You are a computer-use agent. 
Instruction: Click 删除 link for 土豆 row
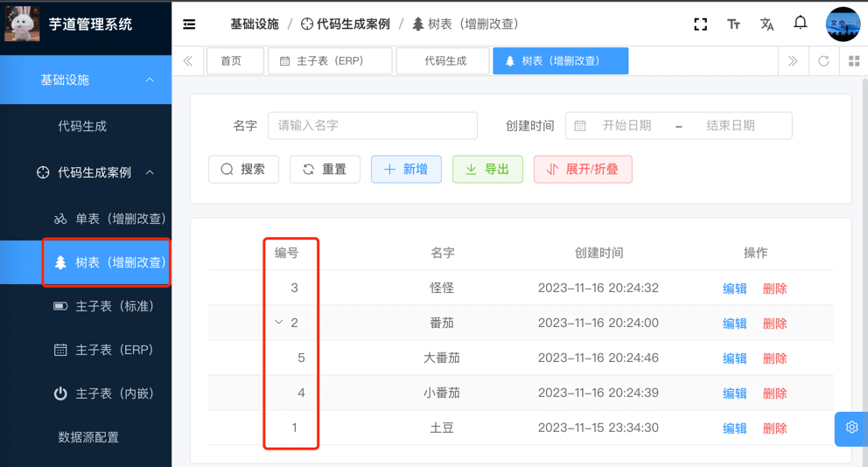pyautogui.click(x=774, y=429)
